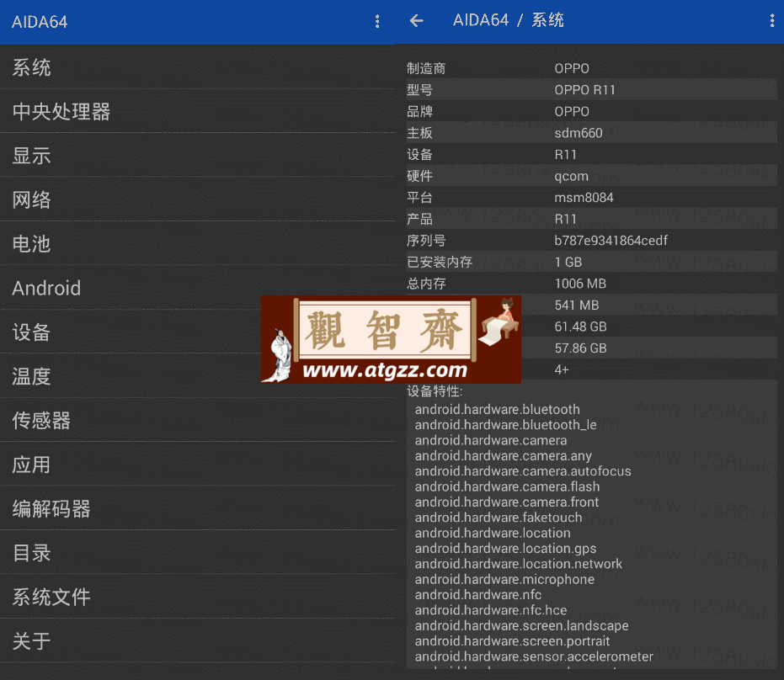Viewport: 784px width, 680px height.
Task: Open the 编解码器 section
Action: [198, 508]
